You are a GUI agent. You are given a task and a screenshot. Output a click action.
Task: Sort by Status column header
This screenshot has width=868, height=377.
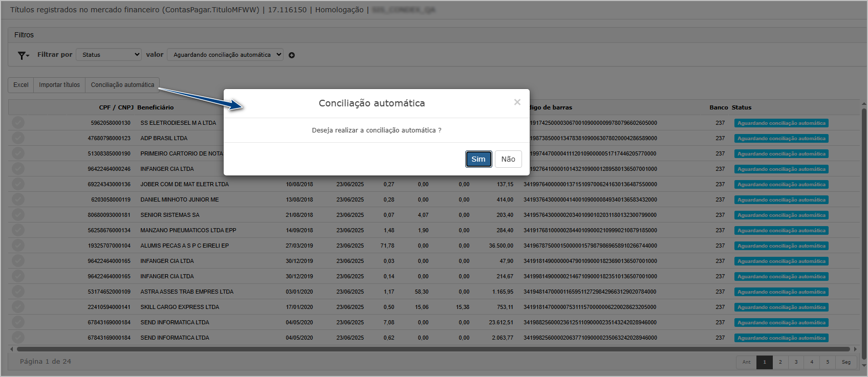click(742, 107)
